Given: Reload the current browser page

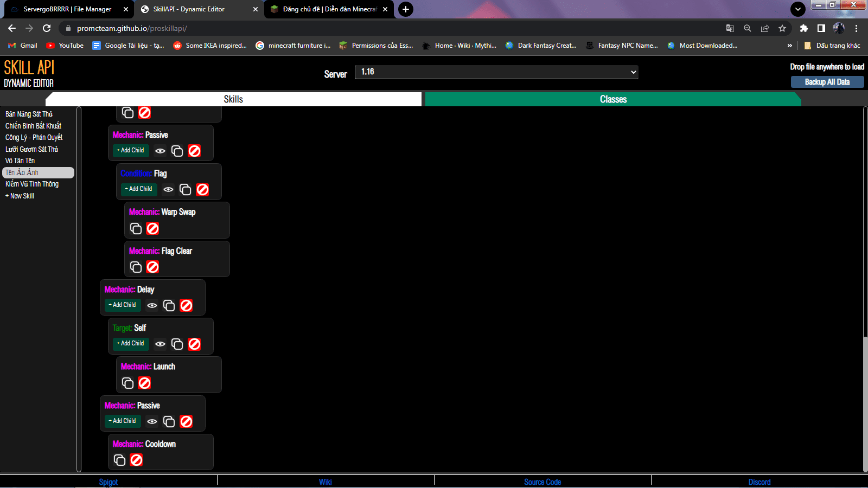Looking at the screenshot, I should tap(47, 28).
